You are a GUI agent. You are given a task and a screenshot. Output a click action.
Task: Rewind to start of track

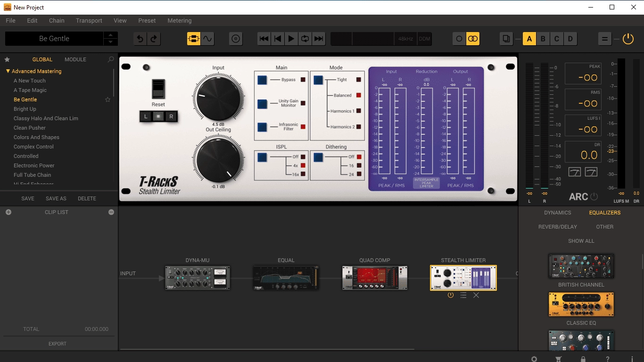(264, 39)
